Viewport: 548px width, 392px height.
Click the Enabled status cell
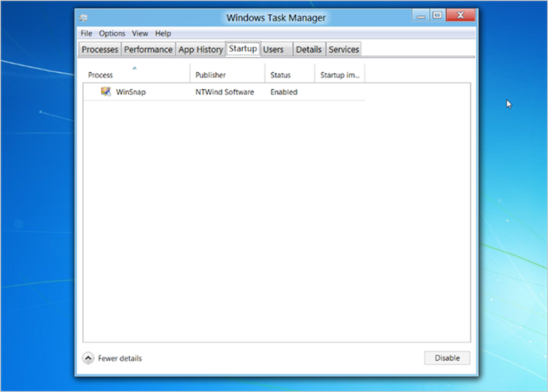click(x=284, y=92)
